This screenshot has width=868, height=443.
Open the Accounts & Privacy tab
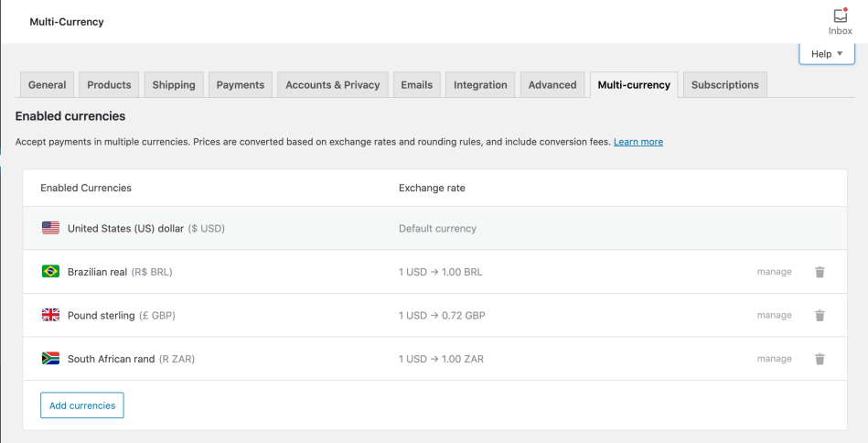click(332, 85)
